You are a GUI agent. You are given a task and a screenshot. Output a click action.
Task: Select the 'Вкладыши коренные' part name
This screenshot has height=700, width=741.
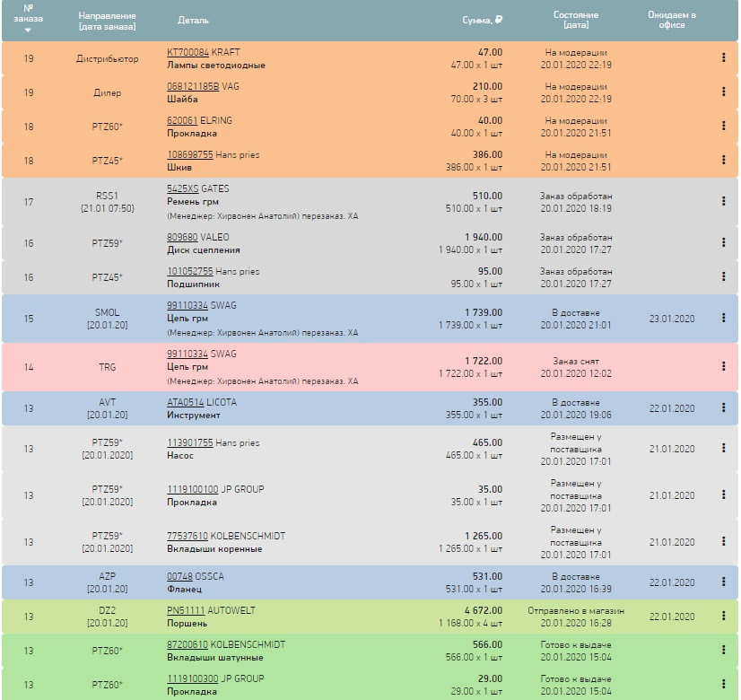[x=214, y=548]
